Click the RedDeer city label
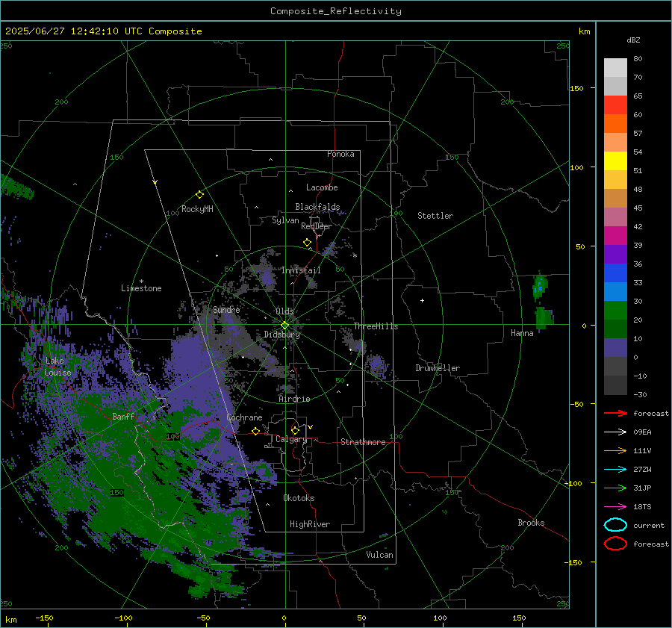This screenshot has width=672, height=628. pyautogui.click(x=317, y=226)
